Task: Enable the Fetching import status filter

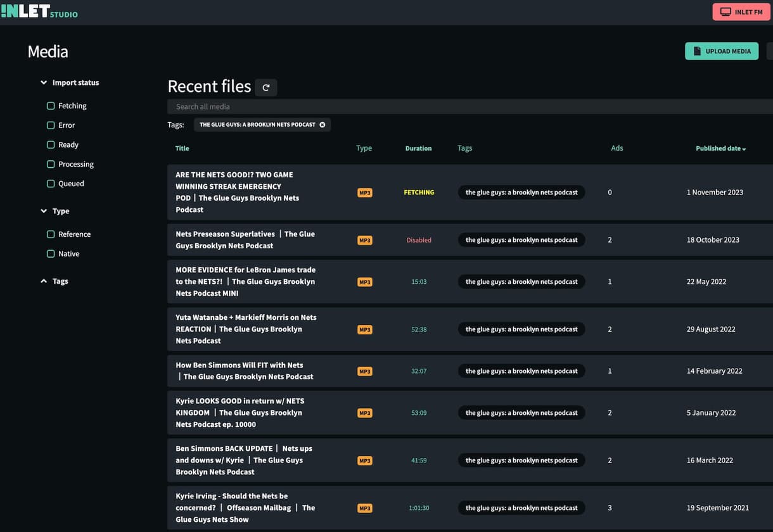Action: click(51, 106)
